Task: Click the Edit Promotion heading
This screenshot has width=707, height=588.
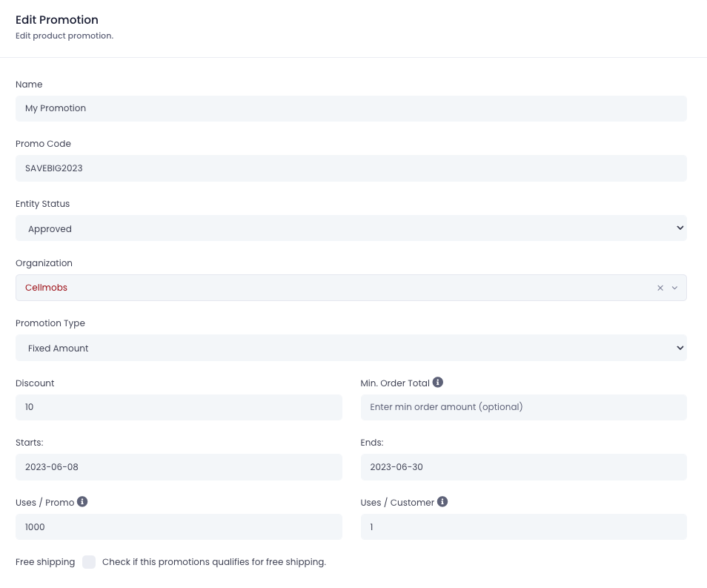Action: pos(57,20)
